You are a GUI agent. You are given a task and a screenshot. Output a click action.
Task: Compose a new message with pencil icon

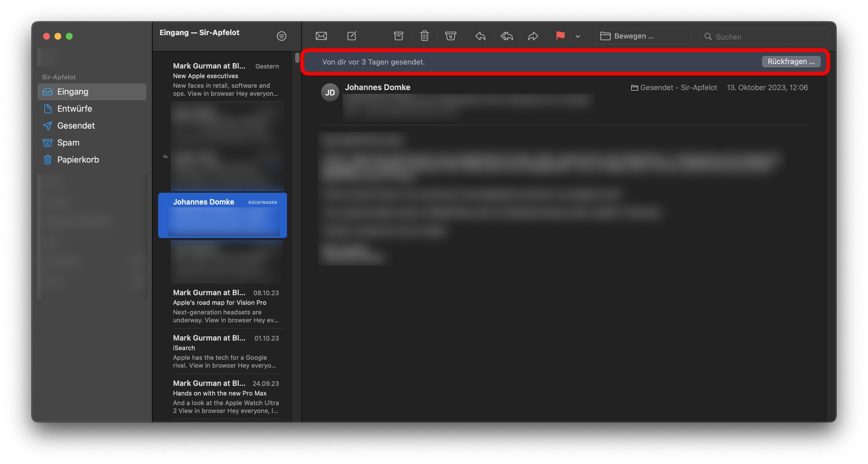(x=352, y=36)
